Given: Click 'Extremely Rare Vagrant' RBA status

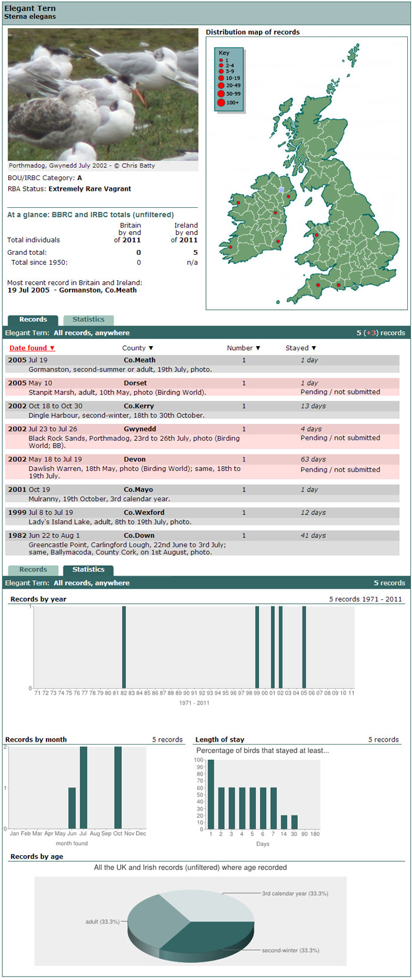Looking at the screenshot, I should 90,189.
